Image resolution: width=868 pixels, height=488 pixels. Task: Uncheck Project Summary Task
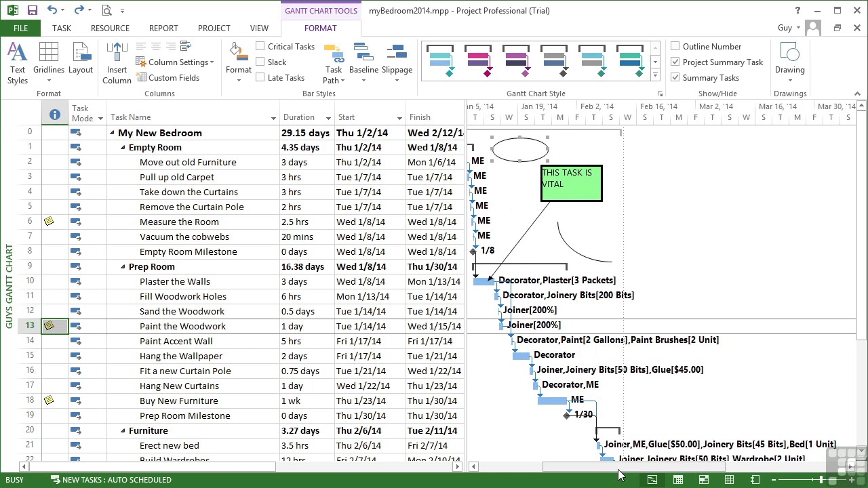point(675,62)
